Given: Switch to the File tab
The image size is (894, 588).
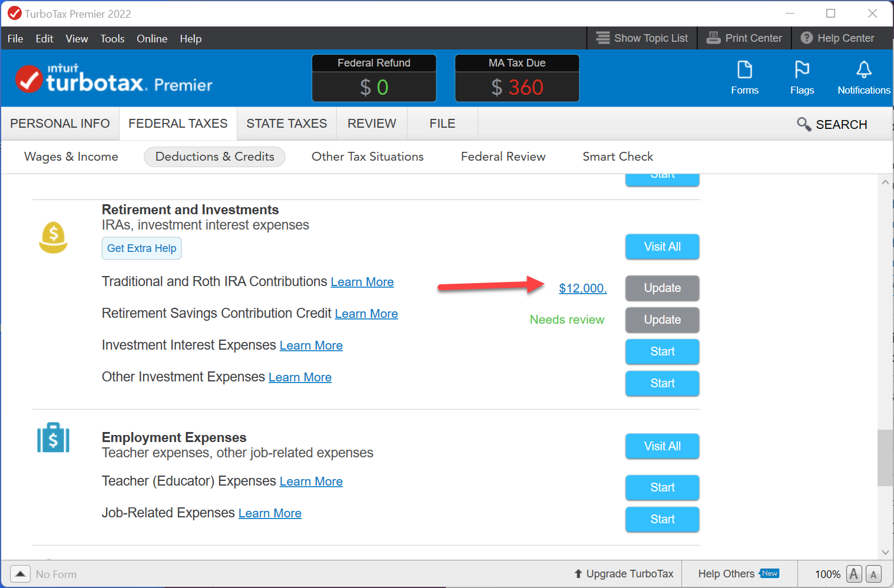Looking at the screenshot, I should (442, 124).
